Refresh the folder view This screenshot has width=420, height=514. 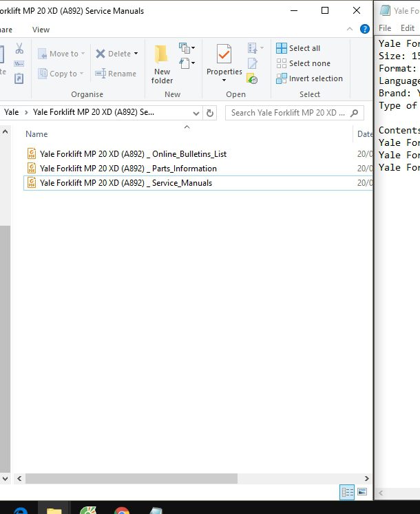[210, 113]
